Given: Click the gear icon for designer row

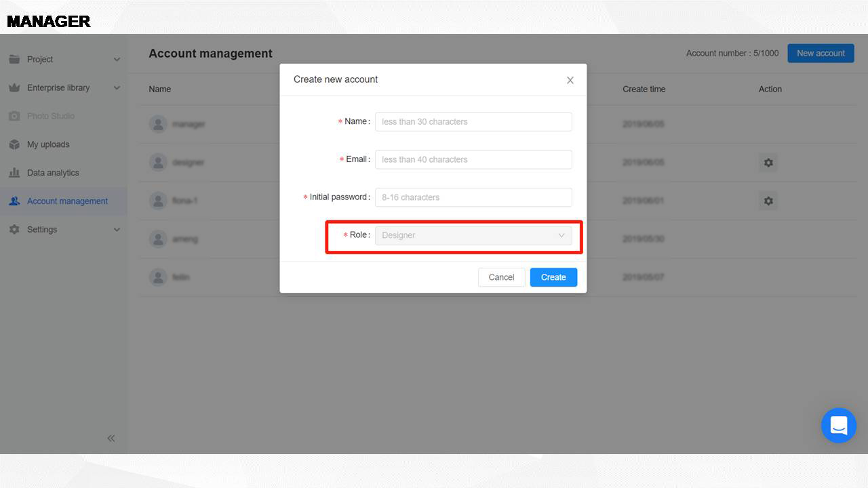Looking at the screenshot, I should [x=768, y=163].
